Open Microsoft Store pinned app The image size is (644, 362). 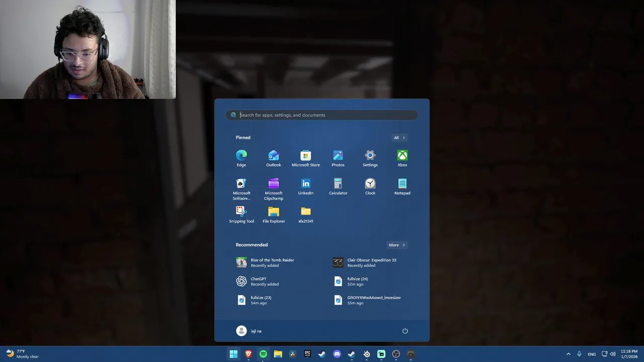(x=306, y=158)
